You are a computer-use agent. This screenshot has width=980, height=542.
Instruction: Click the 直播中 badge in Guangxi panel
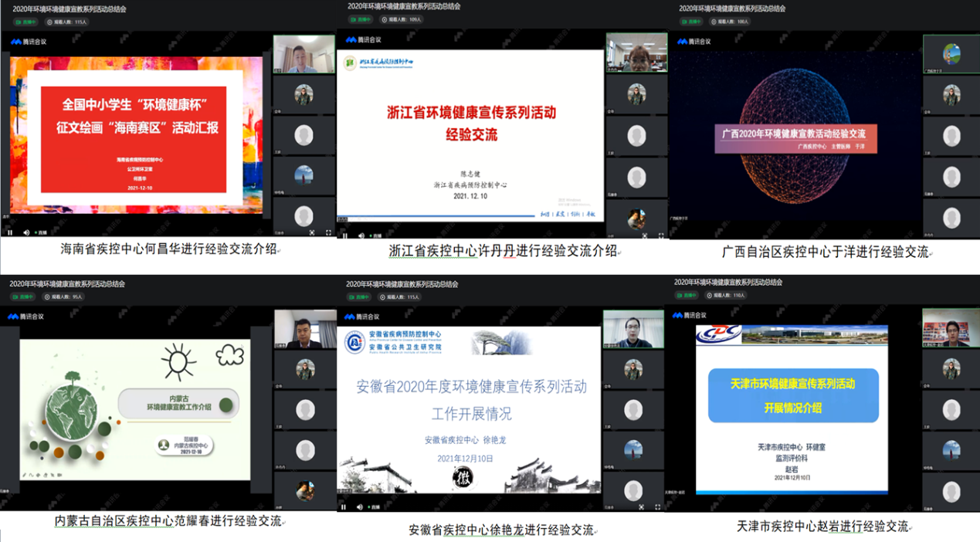691,22
